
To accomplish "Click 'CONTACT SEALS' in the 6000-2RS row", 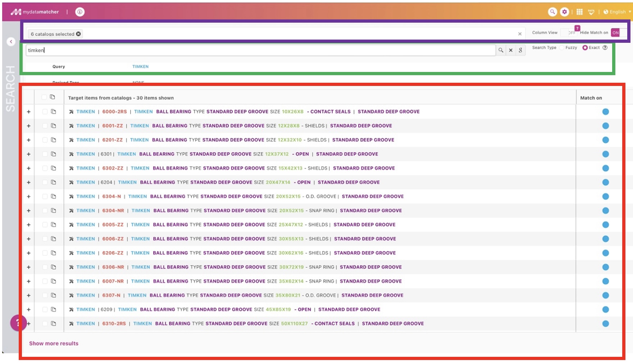I will coord(330,112).
